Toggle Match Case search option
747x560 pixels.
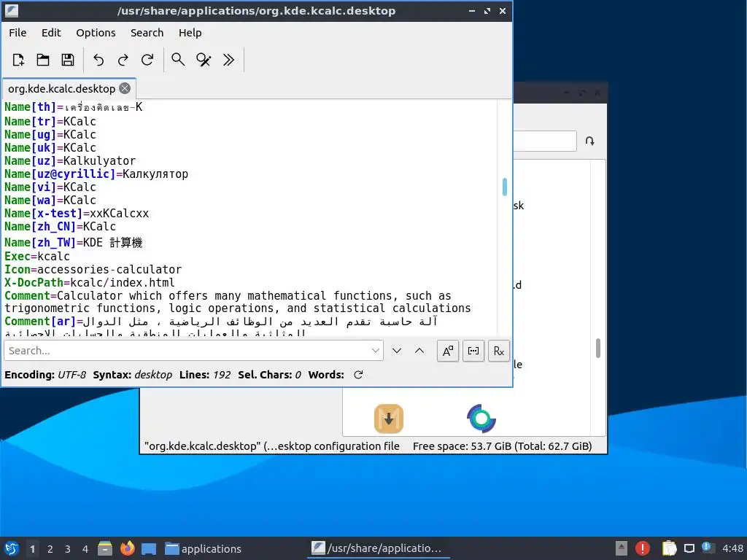tap(448, 351)
